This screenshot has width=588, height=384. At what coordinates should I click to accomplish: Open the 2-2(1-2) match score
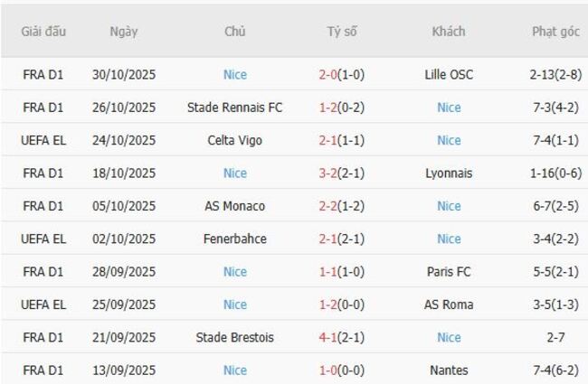click(x=342, y=206)
